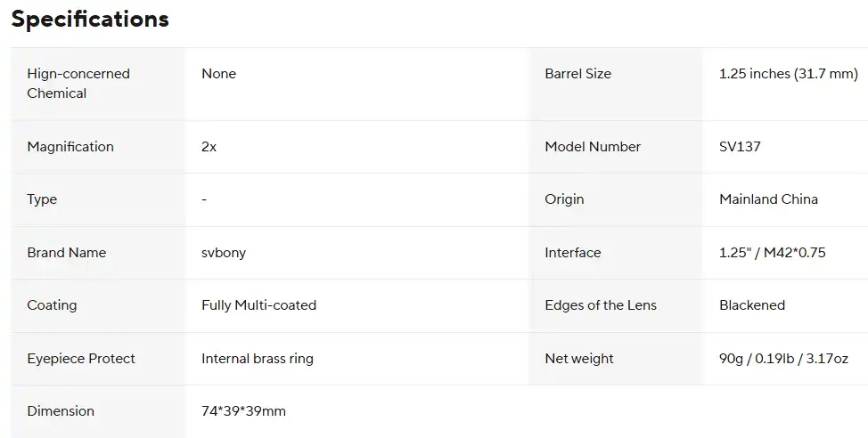Select the 1.25" / M42*0.75 interface value

tap(772, 253)
